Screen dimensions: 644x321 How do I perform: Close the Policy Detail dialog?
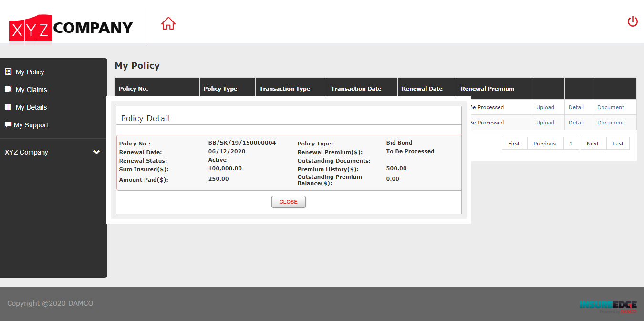289,202
